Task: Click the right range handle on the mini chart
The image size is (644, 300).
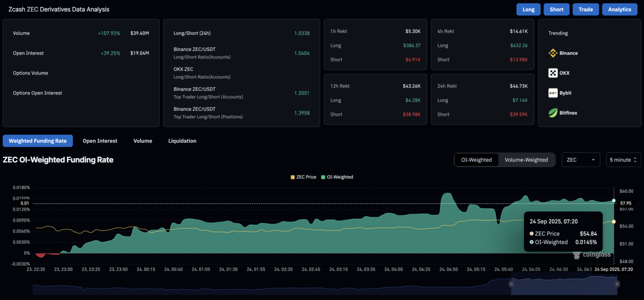Action: pyautogui.click(x=617, y=284)
